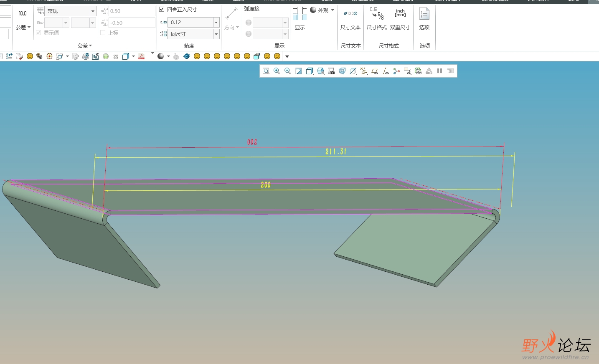Click the 尺寸文本 button

350,20
